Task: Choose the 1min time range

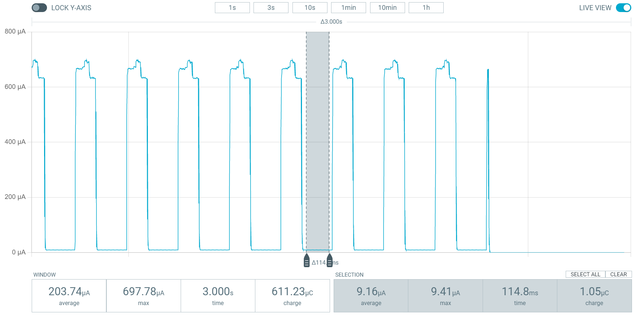Action: point(348,8)
